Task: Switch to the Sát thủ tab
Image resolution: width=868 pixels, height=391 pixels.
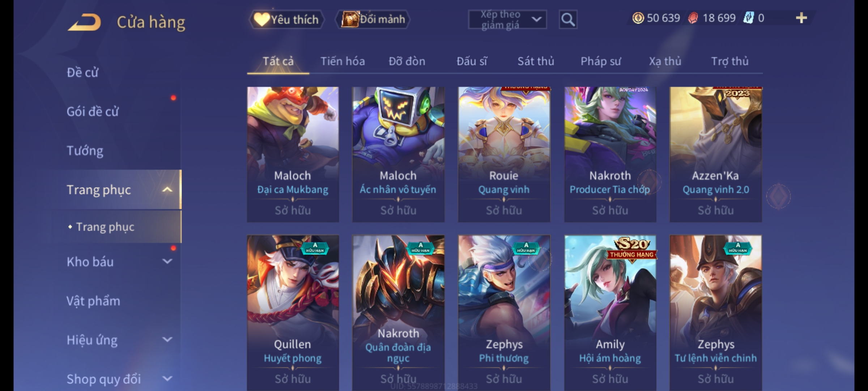Action: pyautogui.click(x=536, y=61)
